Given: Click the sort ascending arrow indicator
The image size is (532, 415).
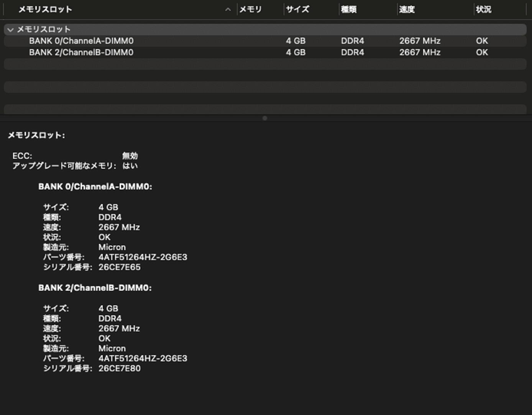Looking at the screenshot, I should (228, 9).
